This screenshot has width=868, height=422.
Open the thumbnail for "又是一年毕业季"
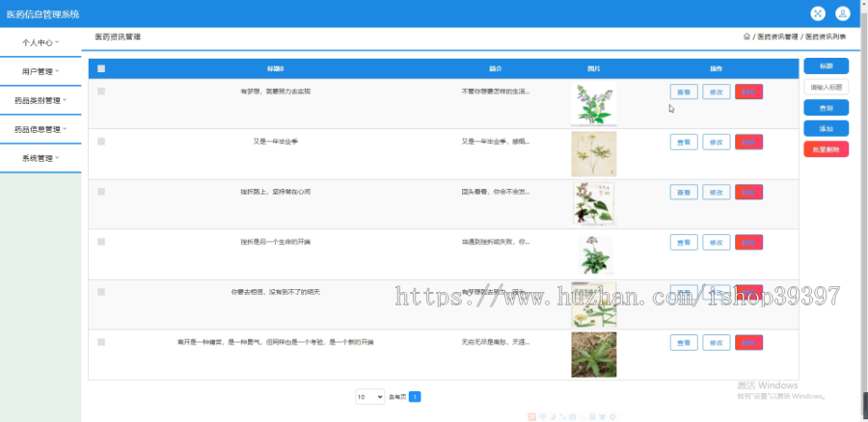tap(594, 154)
